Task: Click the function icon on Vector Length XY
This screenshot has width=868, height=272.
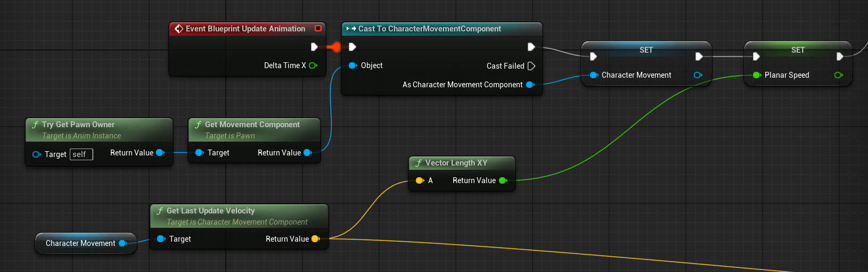Action: coord(419,163)
